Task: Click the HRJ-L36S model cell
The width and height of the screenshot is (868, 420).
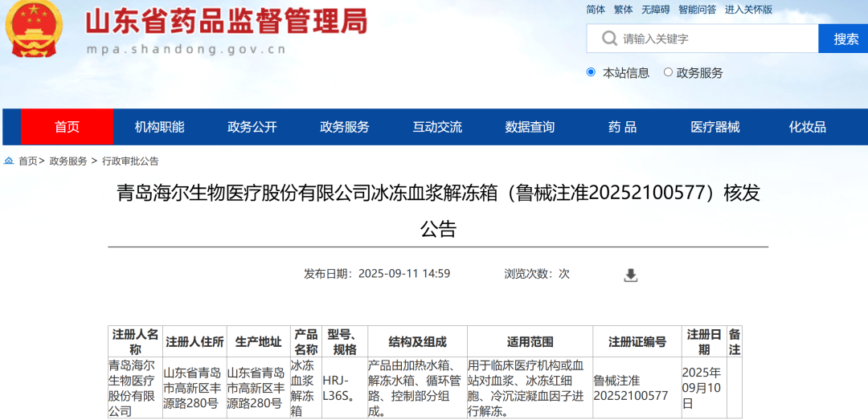Action: [344, 388]
